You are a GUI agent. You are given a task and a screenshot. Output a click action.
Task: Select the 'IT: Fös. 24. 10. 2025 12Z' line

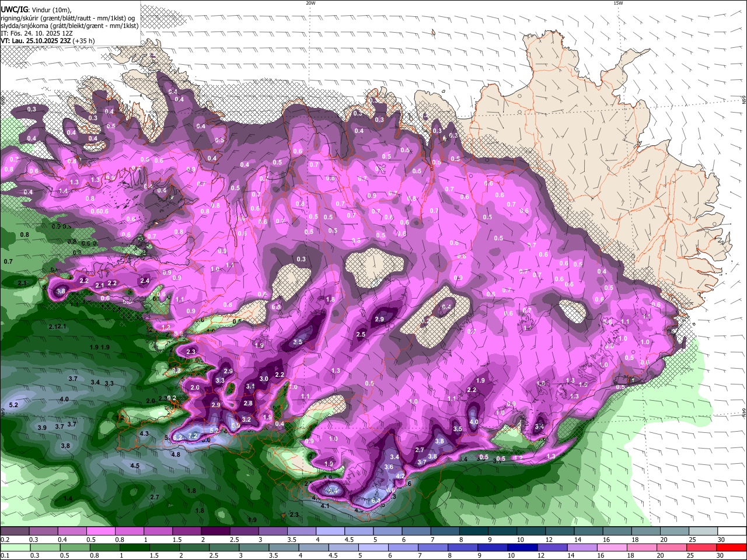click(x=37, y=33)
